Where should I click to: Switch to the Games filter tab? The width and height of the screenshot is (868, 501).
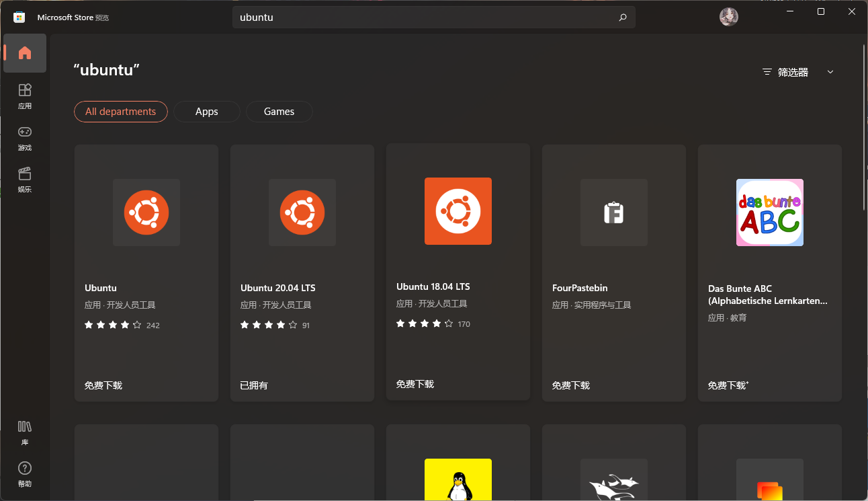pos(279,112)
